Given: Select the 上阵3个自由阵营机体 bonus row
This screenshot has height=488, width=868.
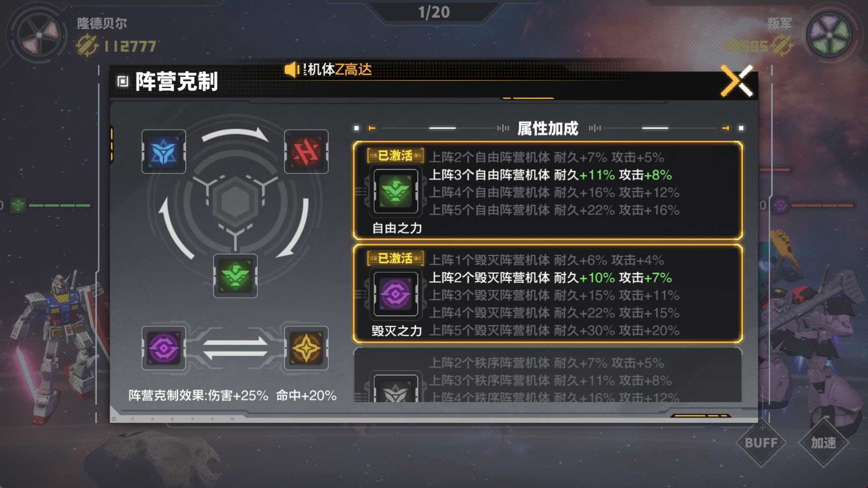Looking at the screenshot, I should 551,175.
